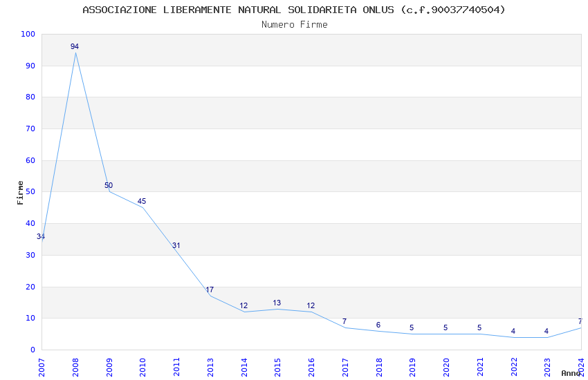
Task: Select the 50 data label for 2009
Action: point(109,185)
